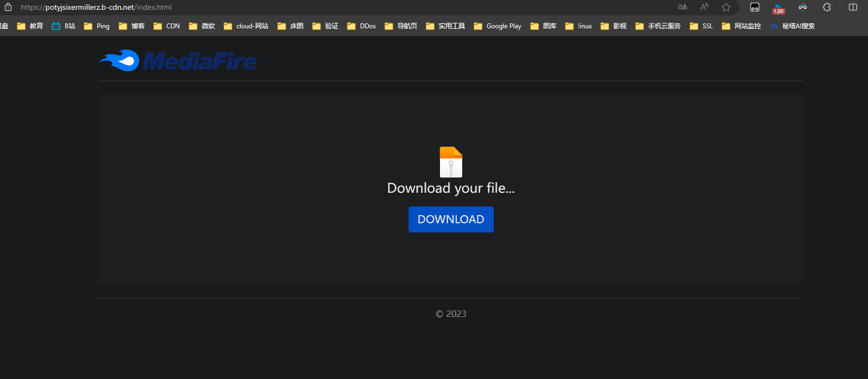Open the 手机云服务 bookmark folder
Image resolution: width=868 pixels, height=379 pixels.
pyautogui.click(x=658, y=26)
